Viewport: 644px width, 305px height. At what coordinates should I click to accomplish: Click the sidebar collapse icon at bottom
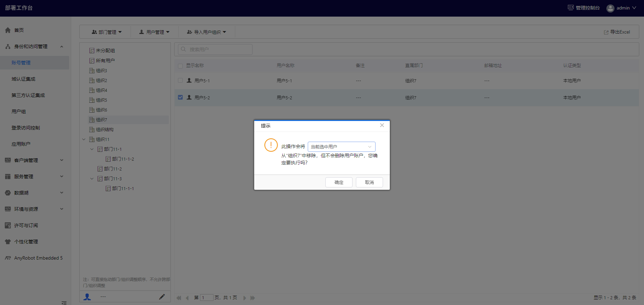pyautogui.click(x=64, y=303)
